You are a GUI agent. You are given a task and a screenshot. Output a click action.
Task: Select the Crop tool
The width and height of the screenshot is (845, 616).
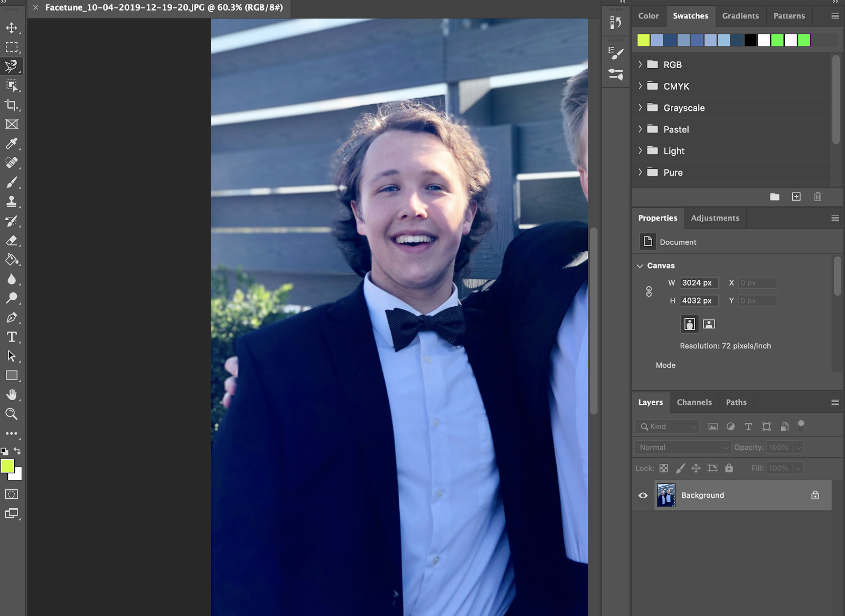click(12, 105)
